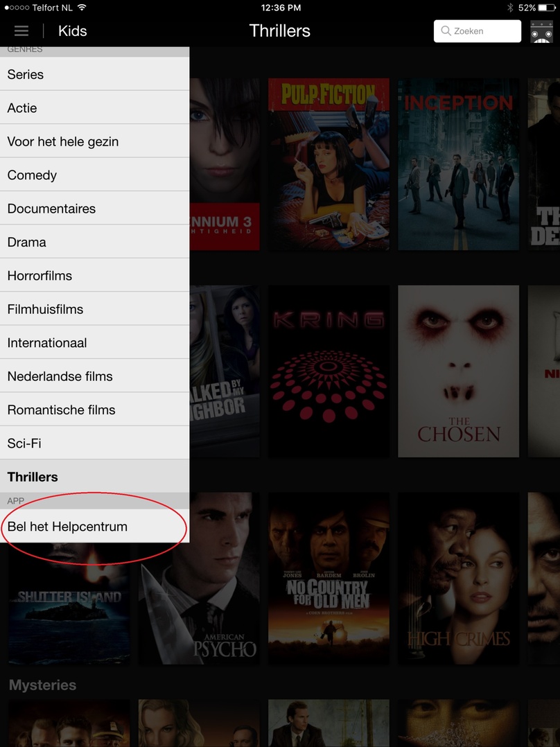Open the profile avatar icon
Image resolution: width=560 pixels, height=747 pixels.
pos(541,31)
